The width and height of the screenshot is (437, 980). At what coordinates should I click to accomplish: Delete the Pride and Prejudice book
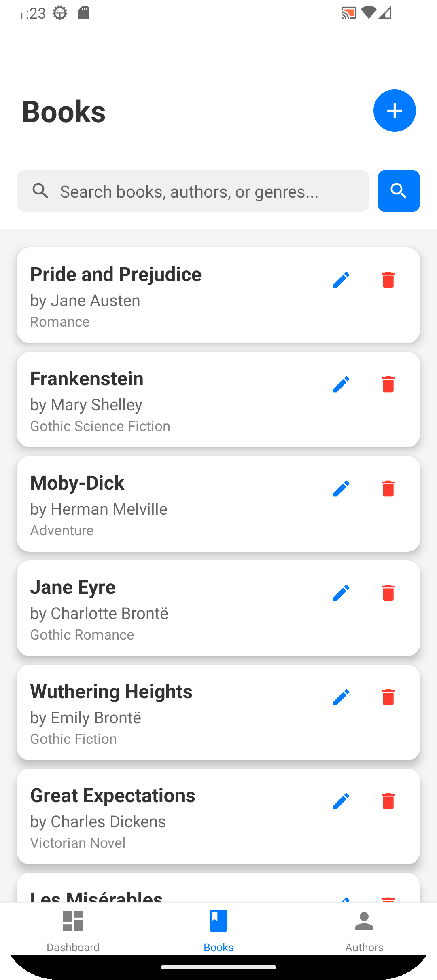388,280
